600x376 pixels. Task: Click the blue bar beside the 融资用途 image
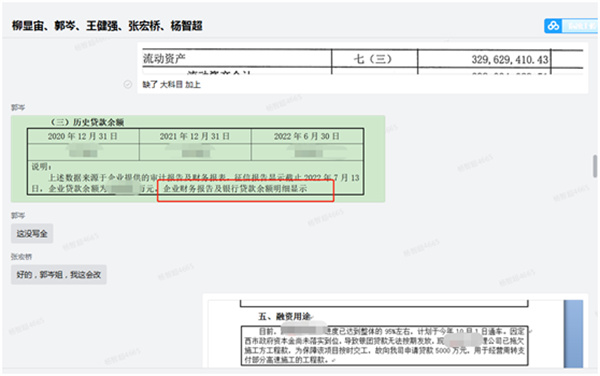click(573, 334)
